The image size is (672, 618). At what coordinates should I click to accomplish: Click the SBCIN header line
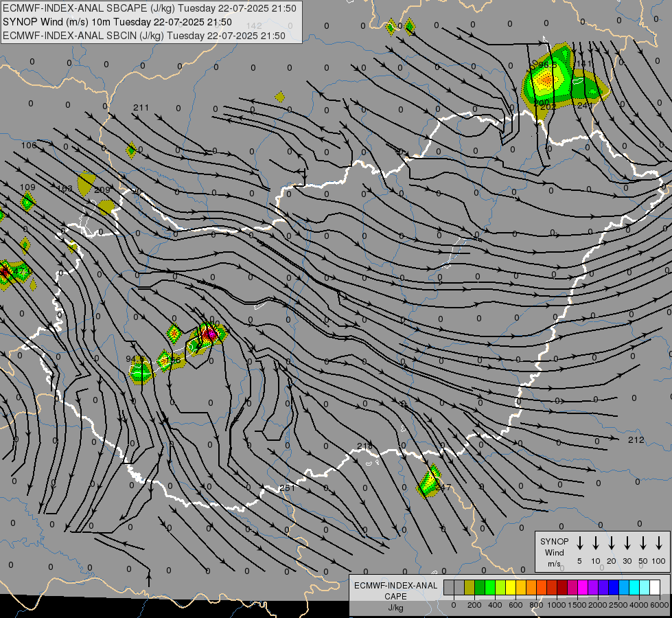[x=144, y=36]
